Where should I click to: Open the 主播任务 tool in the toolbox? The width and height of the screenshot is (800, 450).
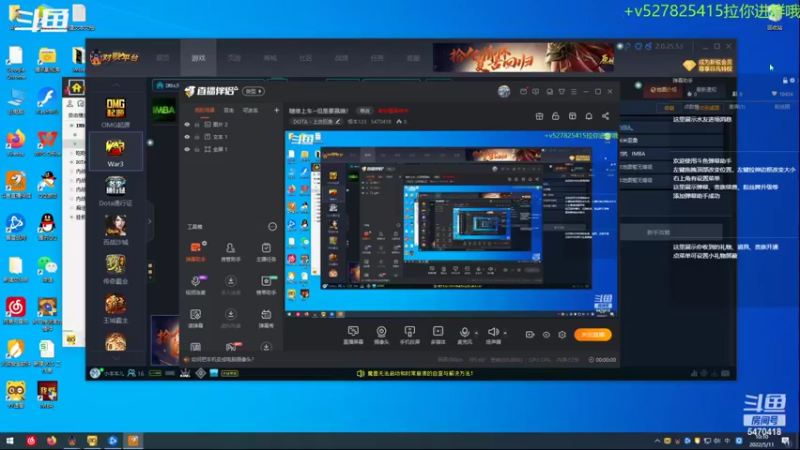[x=266, y=251]
